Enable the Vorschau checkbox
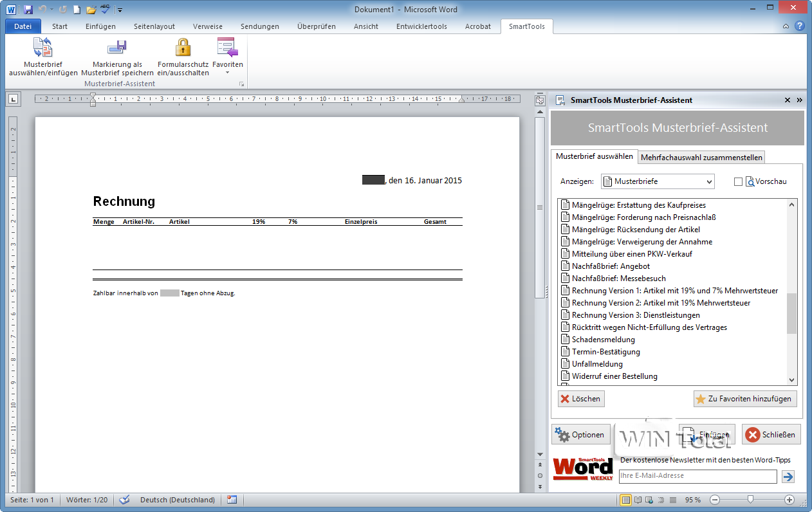The height and width of the screenshot is (512, 812). tap(738, 182)
